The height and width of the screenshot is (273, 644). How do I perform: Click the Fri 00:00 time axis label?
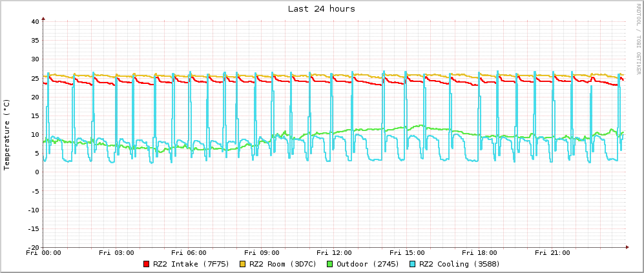[x=43, y=253]
